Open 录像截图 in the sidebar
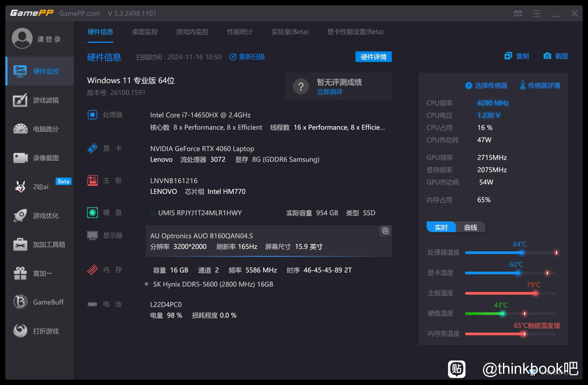This screenshot has width=588, height=385. coord(40,158)
